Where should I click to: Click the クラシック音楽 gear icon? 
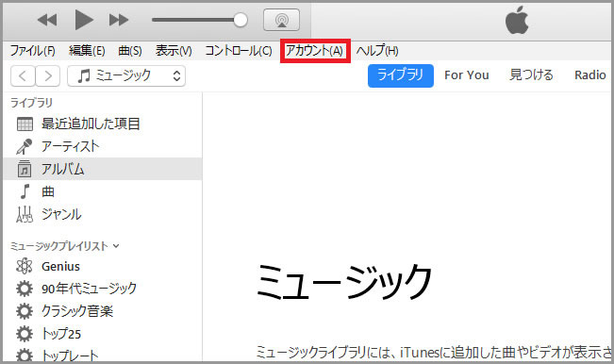point(25,311)
